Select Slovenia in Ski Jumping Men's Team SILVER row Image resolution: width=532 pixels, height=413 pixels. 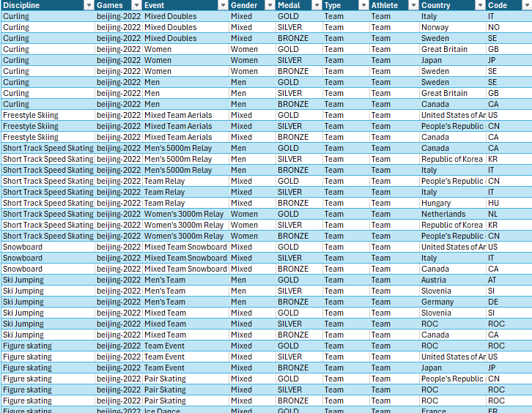point(453,291)
